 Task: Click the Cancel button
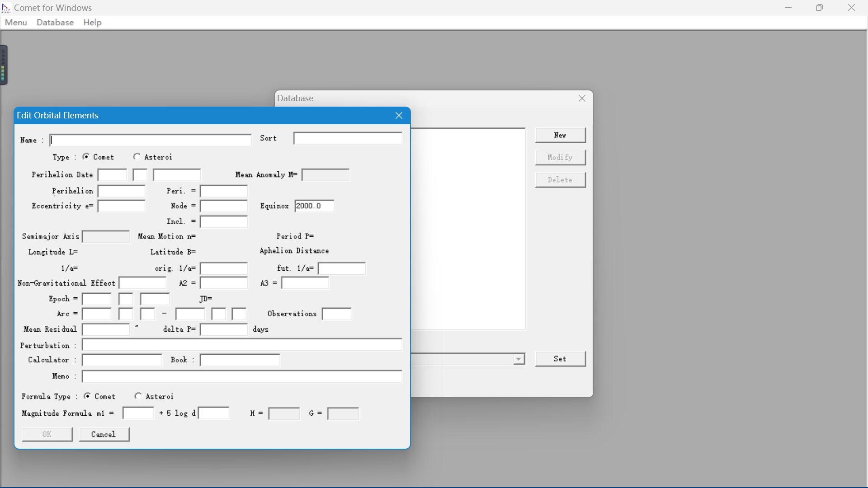click(x=104, y=434)
